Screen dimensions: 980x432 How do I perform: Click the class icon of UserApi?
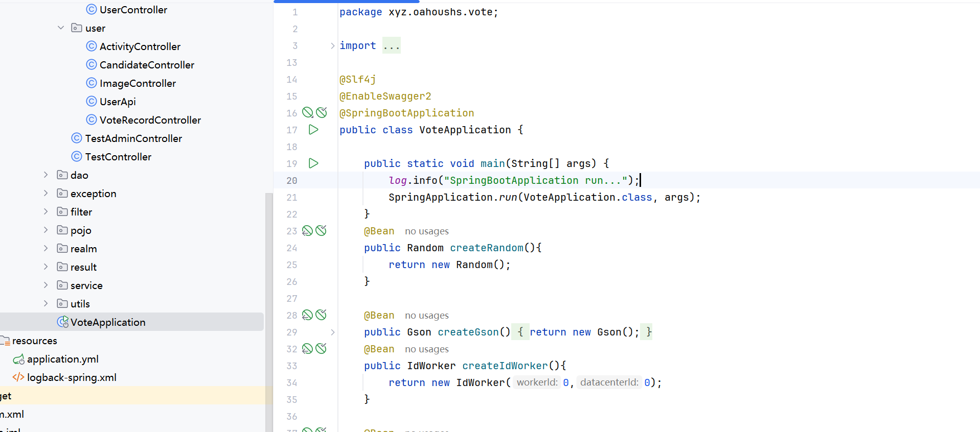tap(92, 101)
